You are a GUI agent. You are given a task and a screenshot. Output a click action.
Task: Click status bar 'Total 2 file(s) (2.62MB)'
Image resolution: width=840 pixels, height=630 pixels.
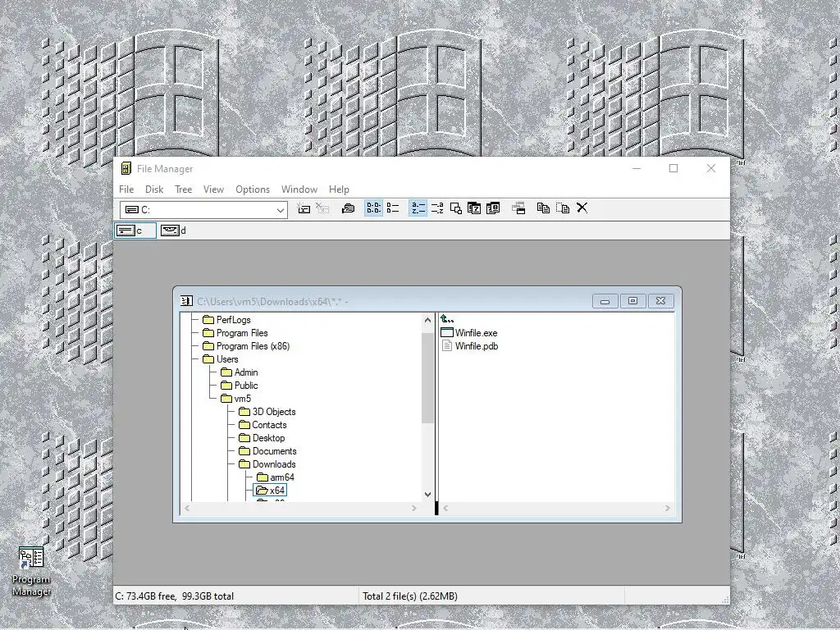point(410,596)
